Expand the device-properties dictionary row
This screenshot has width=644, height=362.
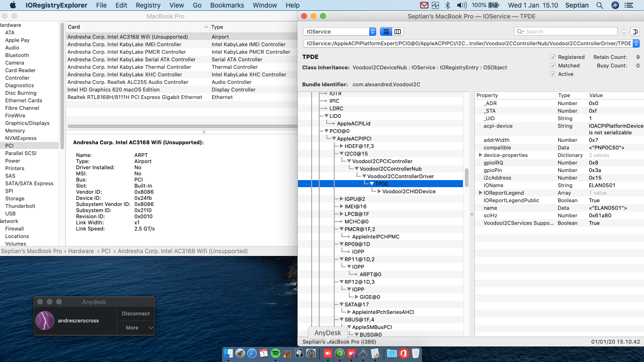(x=480, y=155)
